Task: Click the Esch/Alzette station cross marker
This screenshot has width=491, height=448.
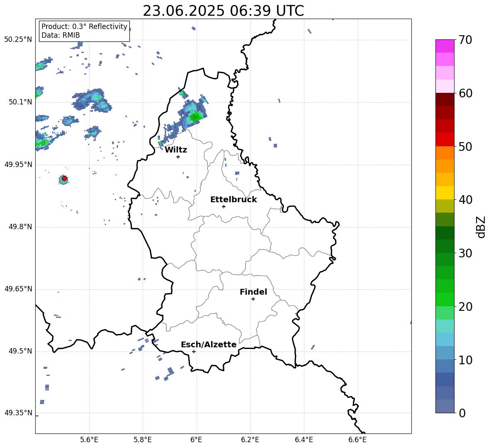Action: click(x=194, y=351)
